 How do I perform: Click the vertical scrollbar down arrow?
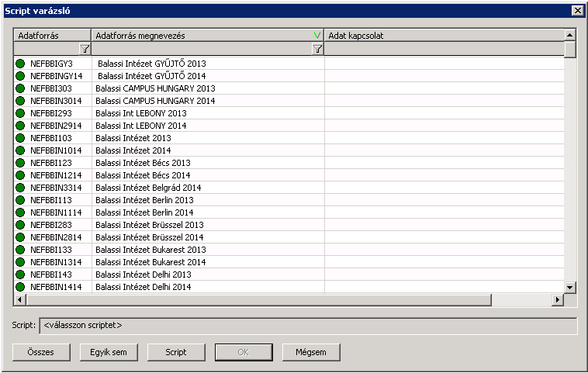coord(570,288)
